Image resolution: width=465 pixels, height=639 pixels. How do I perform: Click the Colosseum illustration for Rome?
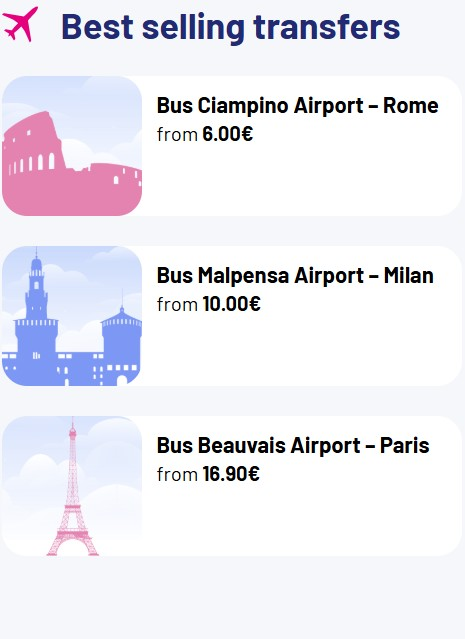point(72,146)
